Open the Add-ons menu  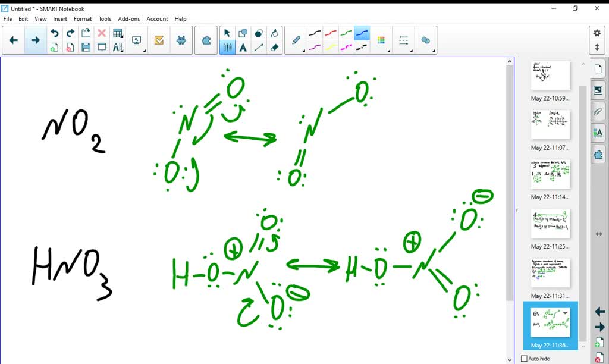(x=129, y=19)
